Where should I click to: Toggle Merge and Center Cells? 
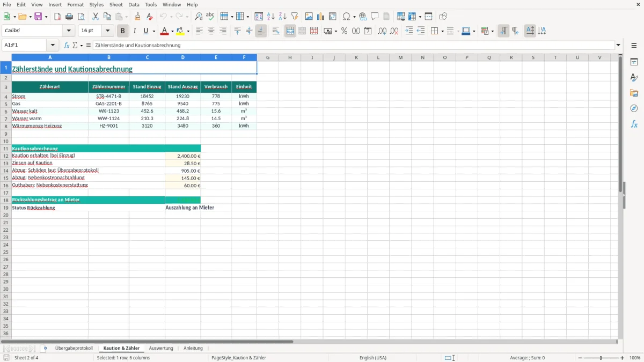[x=290, y=31]
